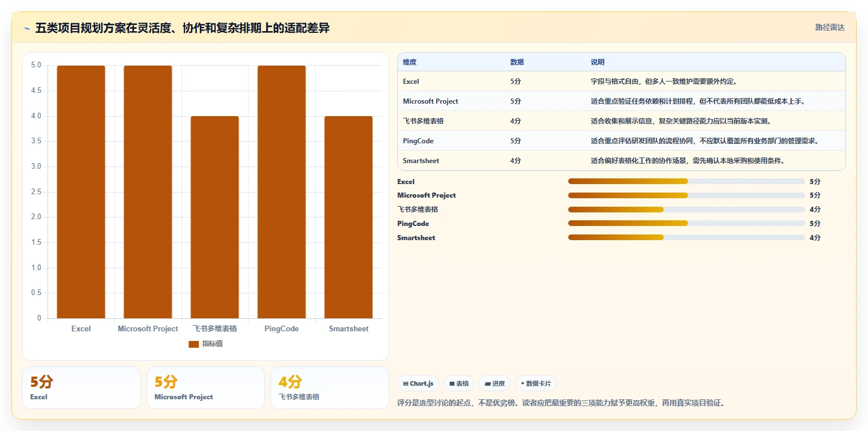Click the 5.0 y-axis tick label

tap(36, 65)
